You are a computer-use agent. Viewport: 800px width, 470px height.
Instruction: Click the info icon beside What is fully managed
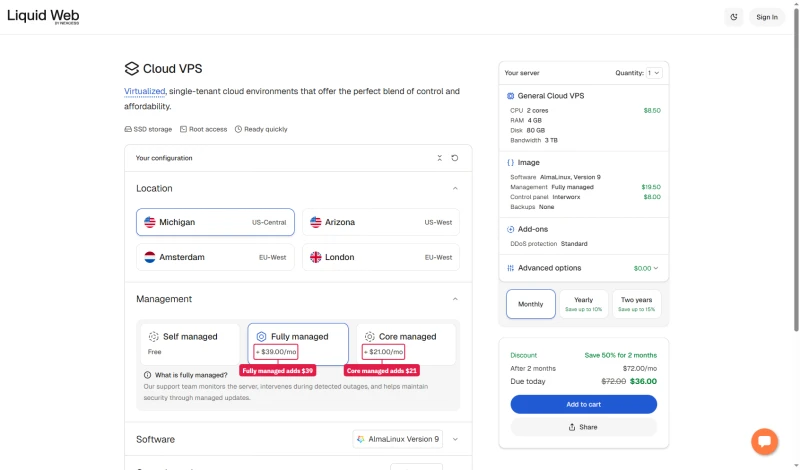pyautogui.click(x=147, y=375)
